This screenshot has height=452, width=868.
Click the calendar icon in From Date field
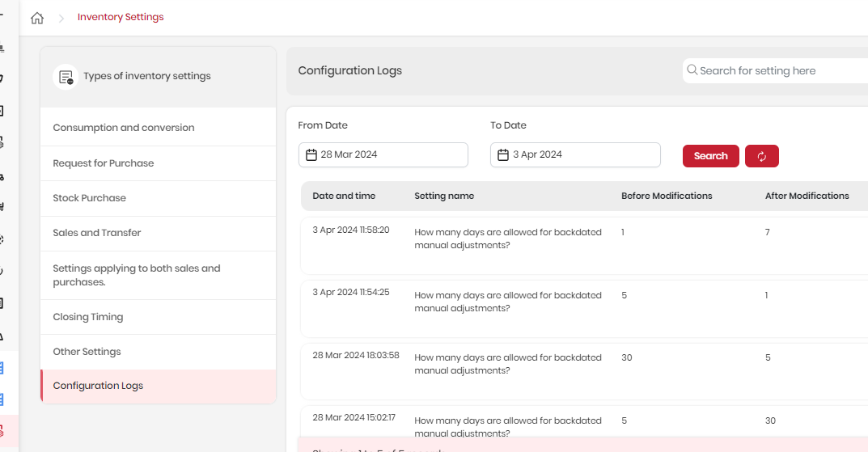pyautogui.click(x=311, y=155)
